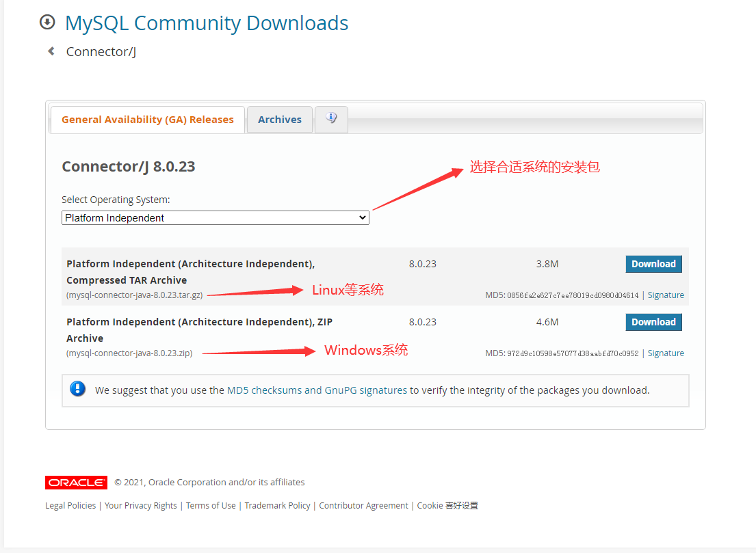
Task: Open the information icon tab
Action: [331, 118]
